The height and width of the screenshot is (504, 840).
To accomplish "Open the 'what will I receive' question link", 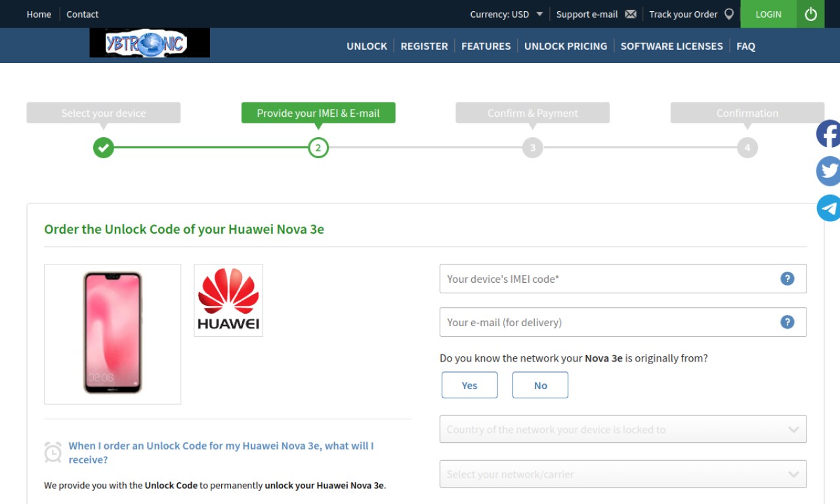I will pyautogui.click(x=221, y=452).
